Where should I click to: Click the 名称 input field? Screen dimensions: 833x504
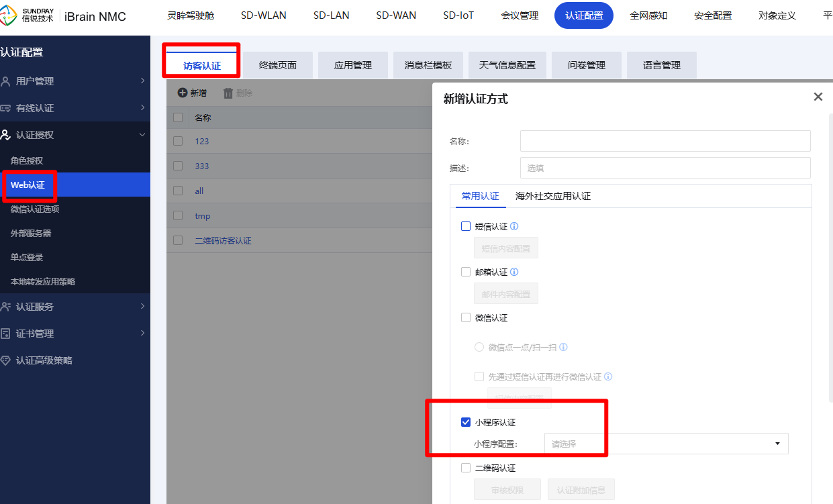[665, 141]
